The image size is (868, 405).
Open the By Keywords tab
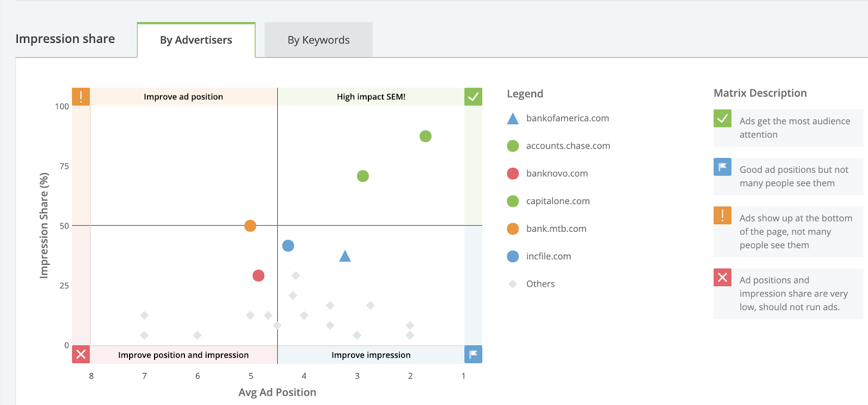[318, 40]
